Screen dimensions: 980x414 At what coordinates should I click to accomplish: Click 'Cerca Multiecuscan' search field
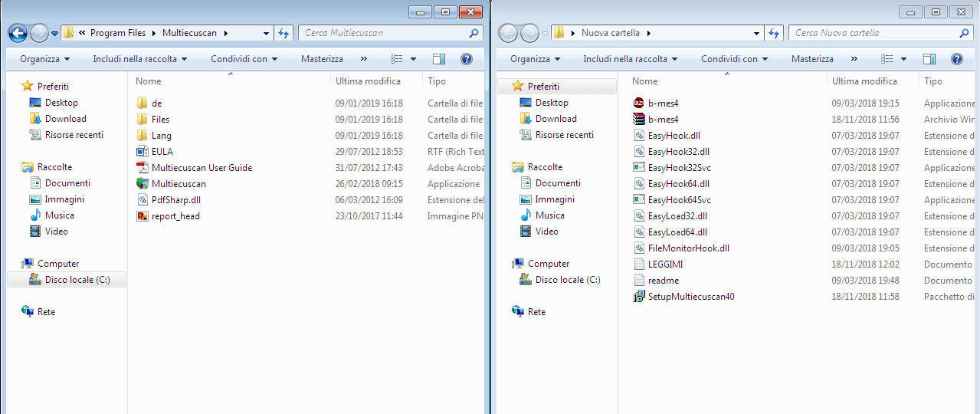pos(391,33)
